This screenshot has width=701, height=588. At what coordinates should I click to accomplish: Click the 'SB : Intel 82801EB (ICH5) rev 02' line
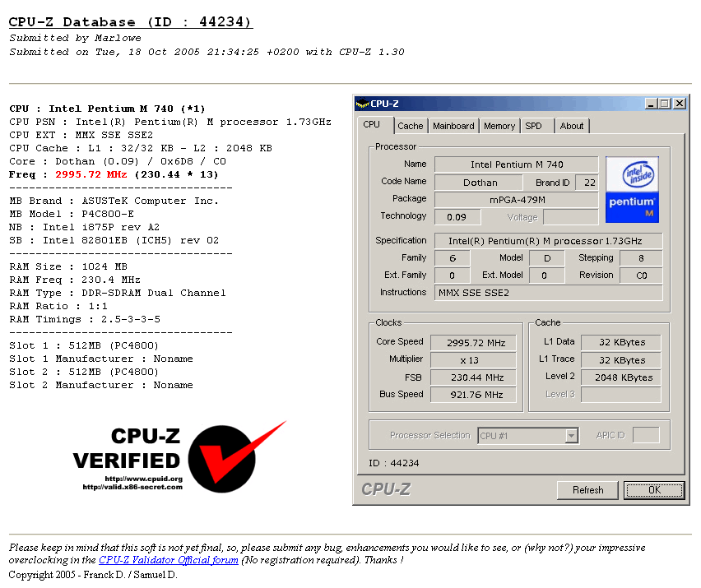[114, 240]
